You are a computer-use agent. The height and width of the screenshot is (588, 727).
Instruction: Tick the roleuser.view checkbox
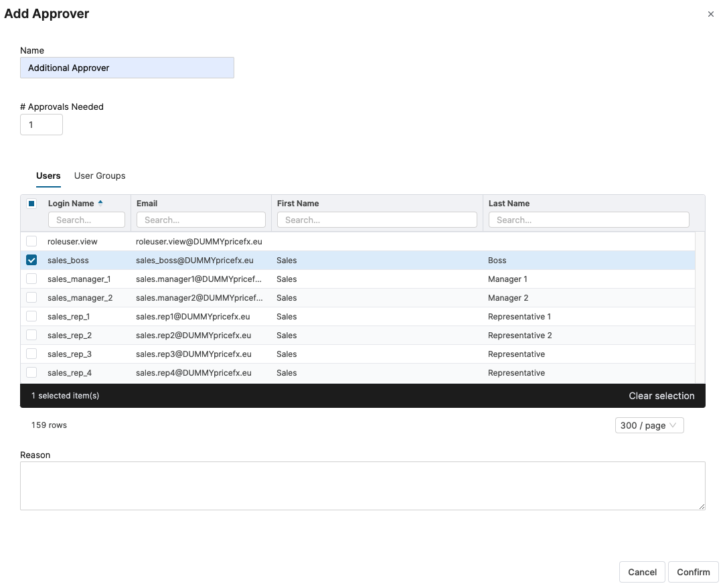pyautogui.click(x=31, y=241)
